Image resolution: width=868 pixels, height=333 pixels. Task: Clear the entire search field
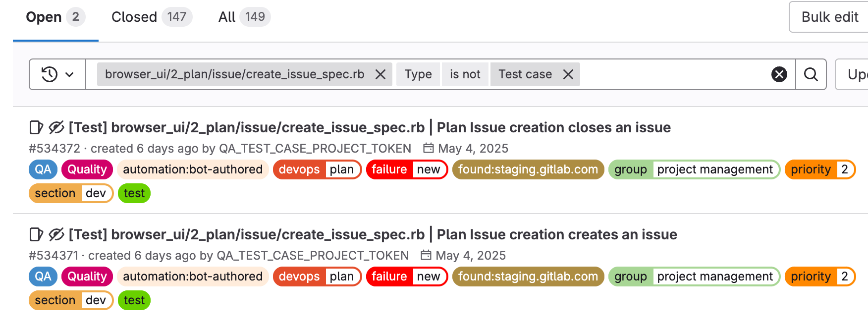coord(779,74)
